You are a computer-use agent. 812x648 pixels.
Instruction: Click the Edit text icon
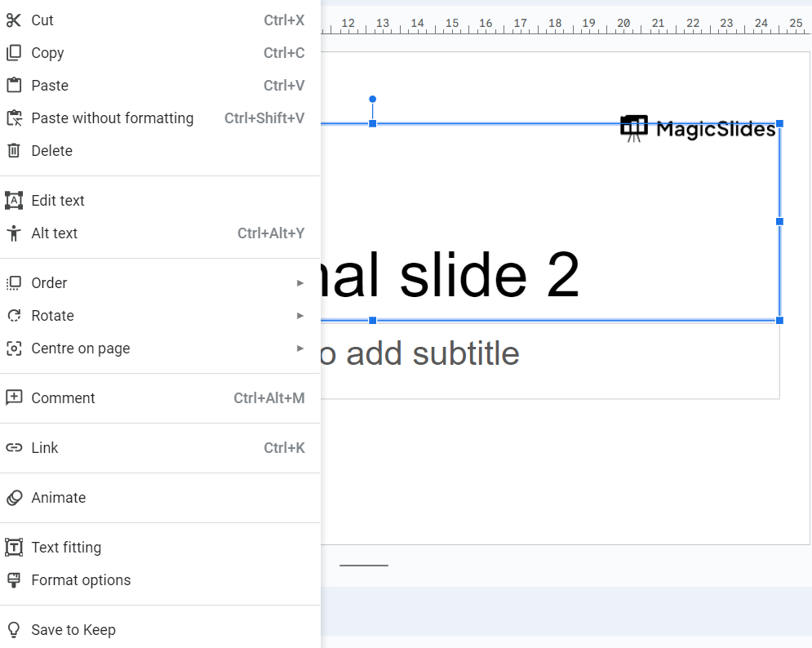(x=14, y=201)
